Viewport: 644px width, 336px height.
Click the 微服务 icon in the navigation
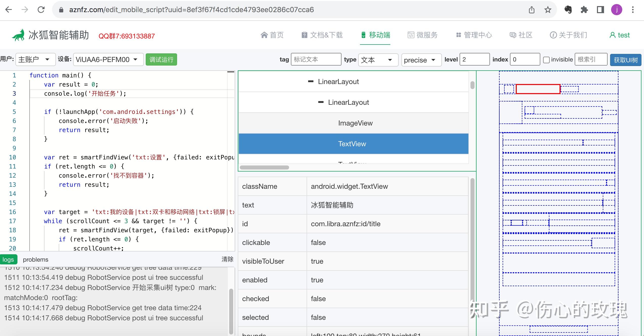click(411, 35)
